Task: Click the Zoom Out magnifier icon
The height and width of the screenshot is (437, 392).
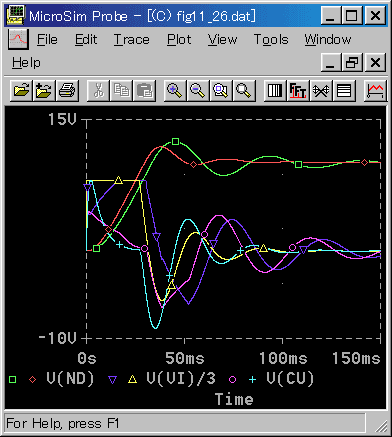Action: click(198, 90)
